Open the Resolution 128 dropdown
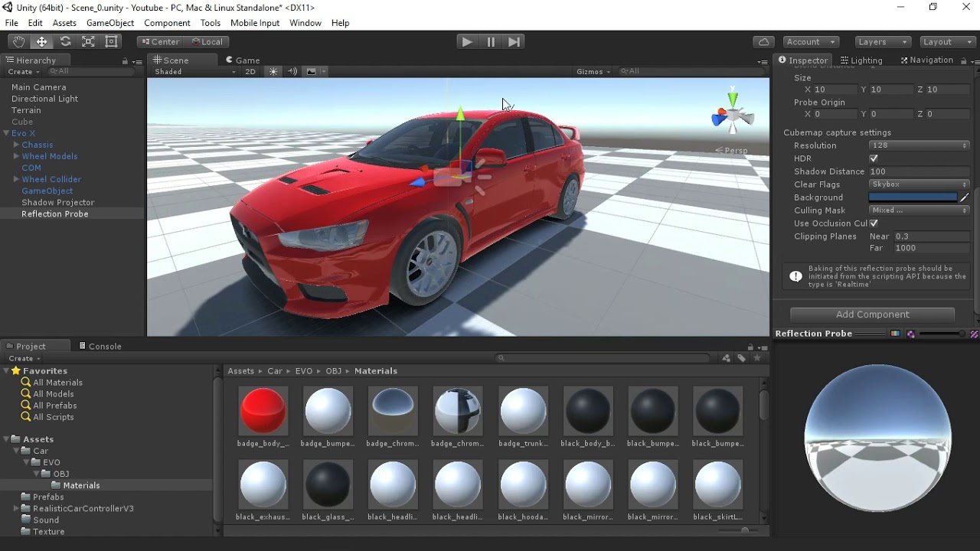 pyautogui.click(x=919, y=145)
